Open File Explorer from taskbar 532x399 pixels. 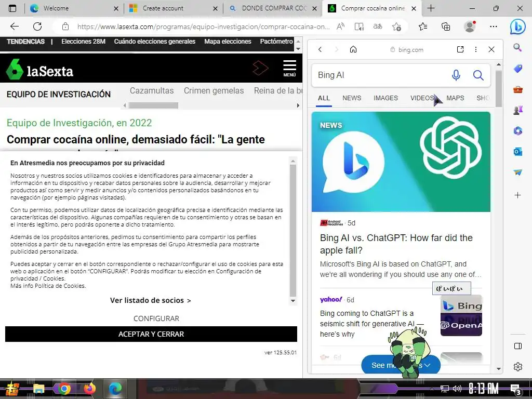[x=38, y=389]
